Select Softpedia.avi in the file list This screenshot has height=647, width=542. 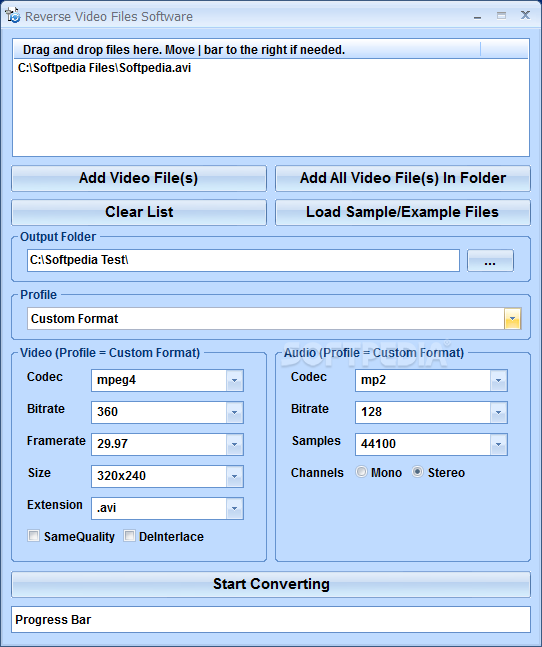pyautogui.click(x=104, y=68)
